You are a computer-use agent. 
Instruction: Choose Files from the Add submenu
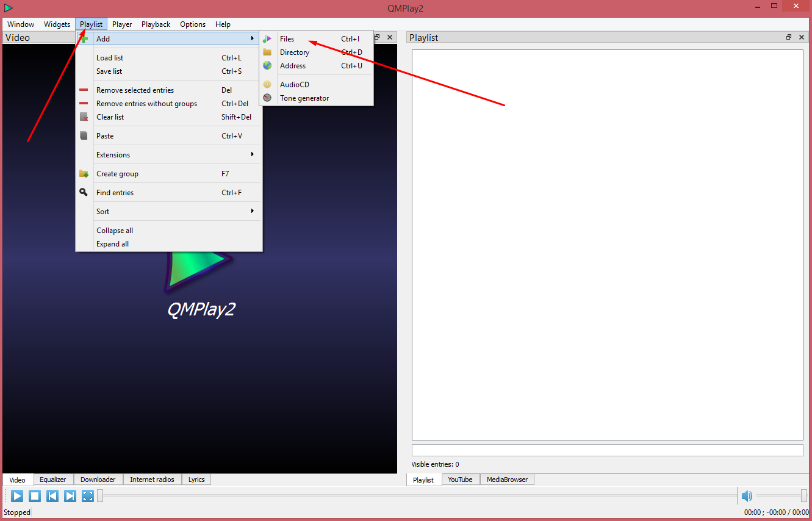coord(316,39)
